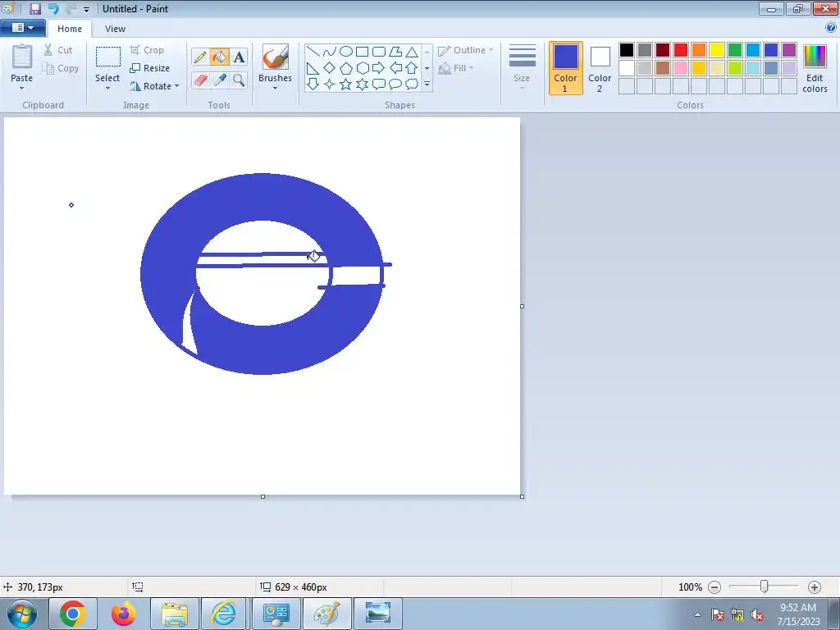Click the Resize button
840x630 pixels.
coord(150,68)
